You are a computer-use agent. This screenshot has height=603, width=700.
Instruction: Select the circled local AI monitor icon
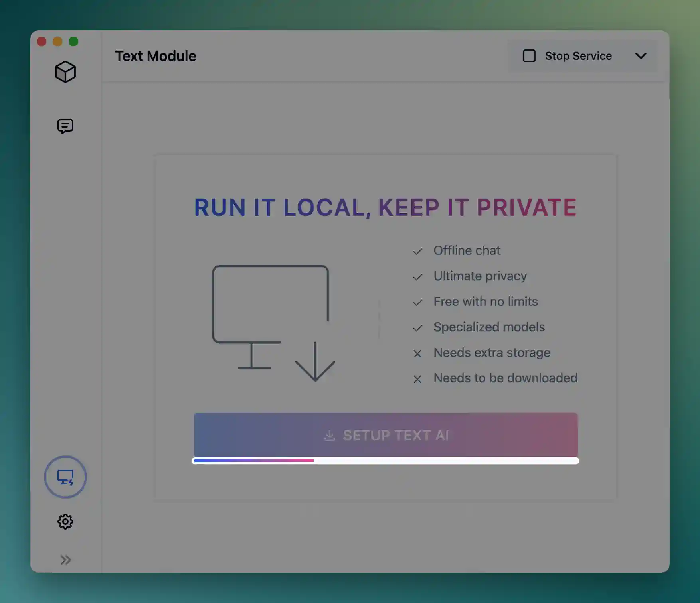click(65, 477)
